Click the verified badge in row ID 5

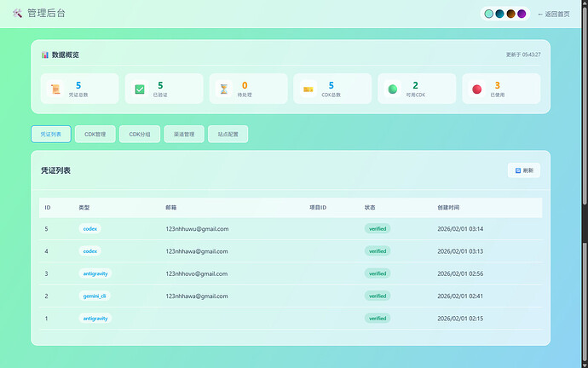click(x=378, y=229)
